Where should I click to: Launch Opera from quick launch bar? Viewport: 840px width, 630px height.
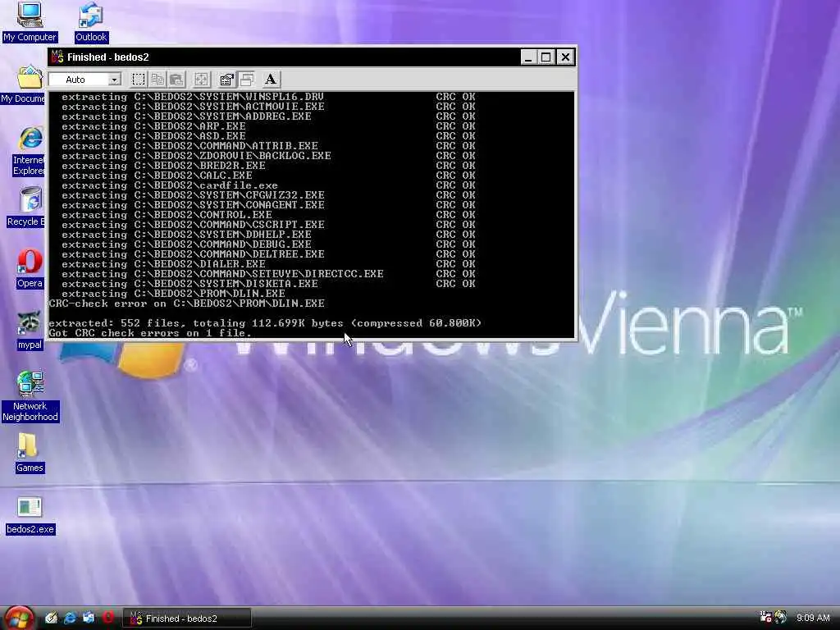(x=107, y=618)
